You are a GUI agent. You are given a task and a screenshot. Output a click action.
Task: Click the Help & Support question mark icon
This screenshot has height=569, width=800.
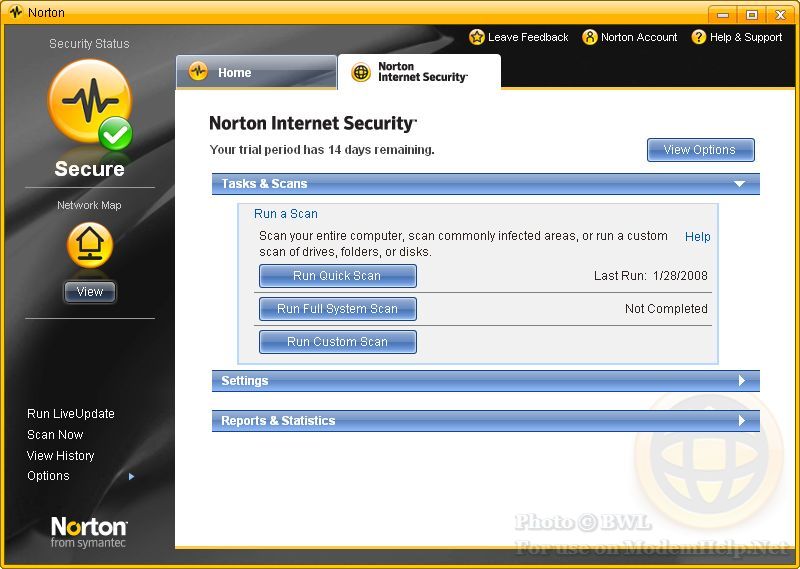click(698, 37)
